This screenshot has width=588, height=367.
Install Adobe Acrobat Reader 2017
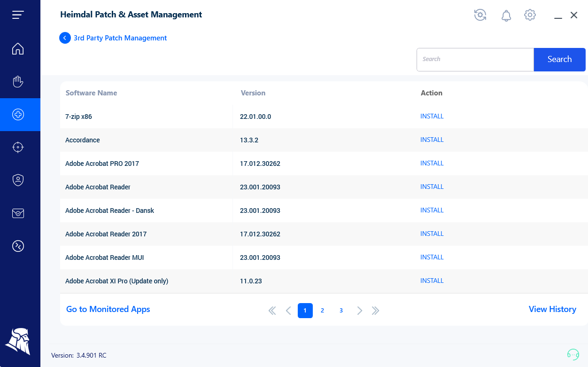click(x=432, y=234)
